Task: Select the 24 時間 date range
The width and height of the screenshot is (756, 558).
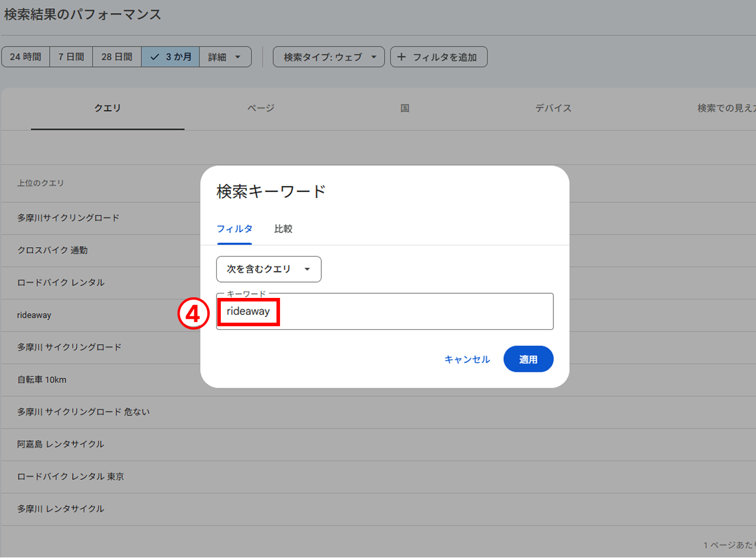Action: pyautogui.click(x=25, y=56)
